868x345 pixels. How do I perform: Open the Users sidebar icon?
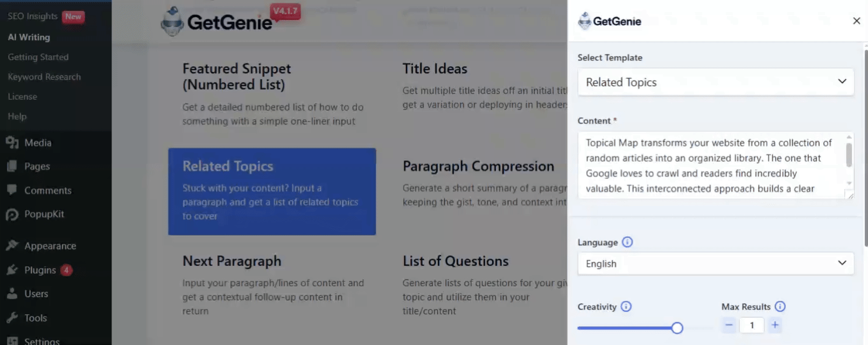[x=12, y=294]
